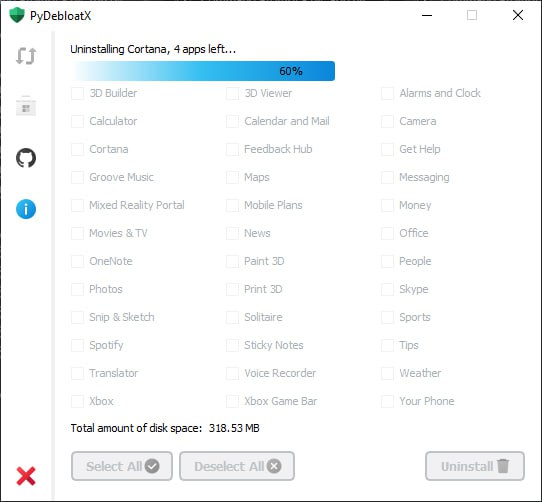Image resolution: width=542 pixels, height=502 pixels.
Task: Check the Skype checkbox
Action: (387, 289)
